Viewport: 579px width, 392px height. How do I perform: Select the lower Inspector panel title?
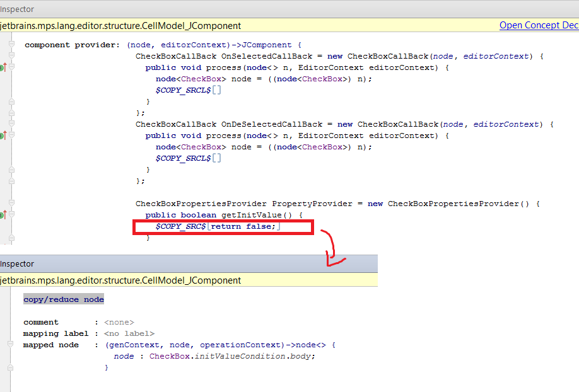17,263
